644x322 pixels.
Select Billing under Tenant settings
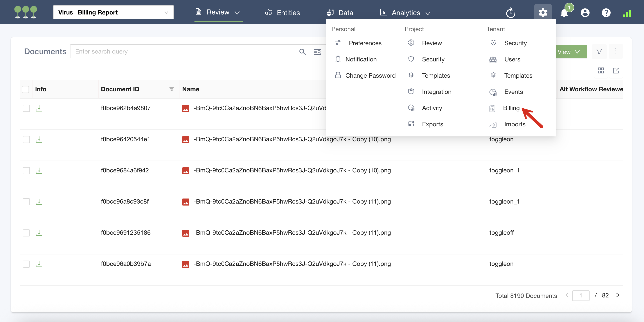[x=511, y=108]
